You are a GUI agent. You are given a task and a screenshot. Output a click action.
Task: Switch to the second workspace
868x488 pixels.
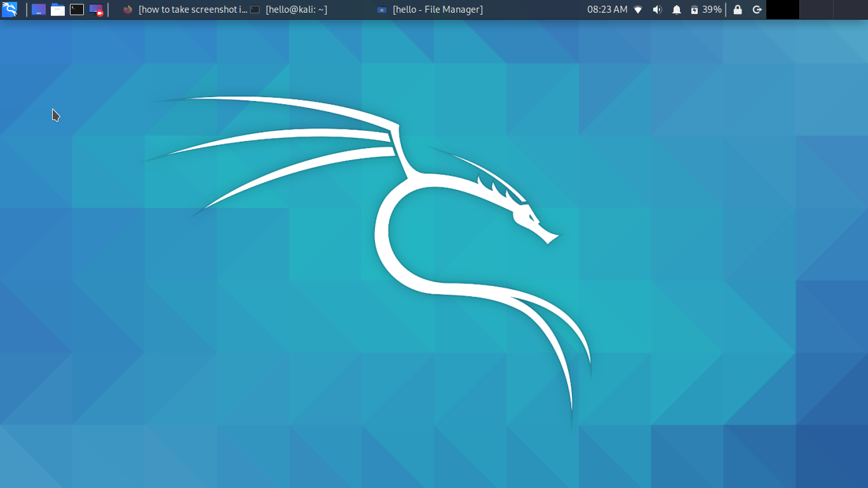click(x=817, y=10)
